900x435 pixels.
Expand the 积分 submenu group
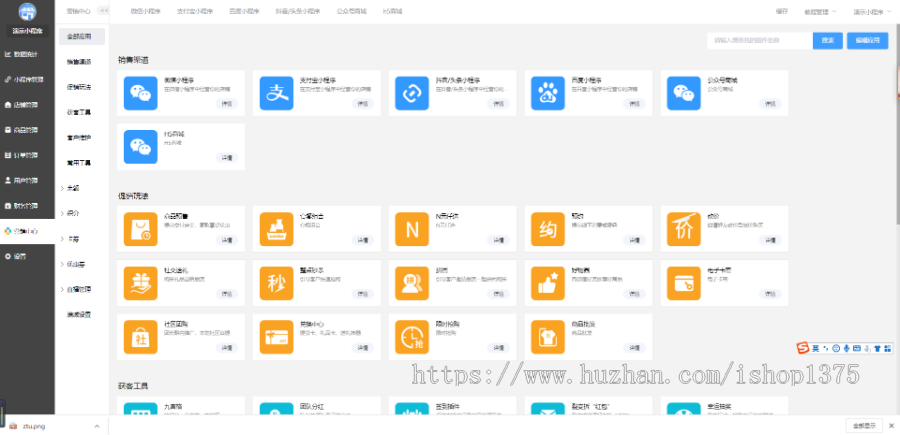click(x=70, y=213)
